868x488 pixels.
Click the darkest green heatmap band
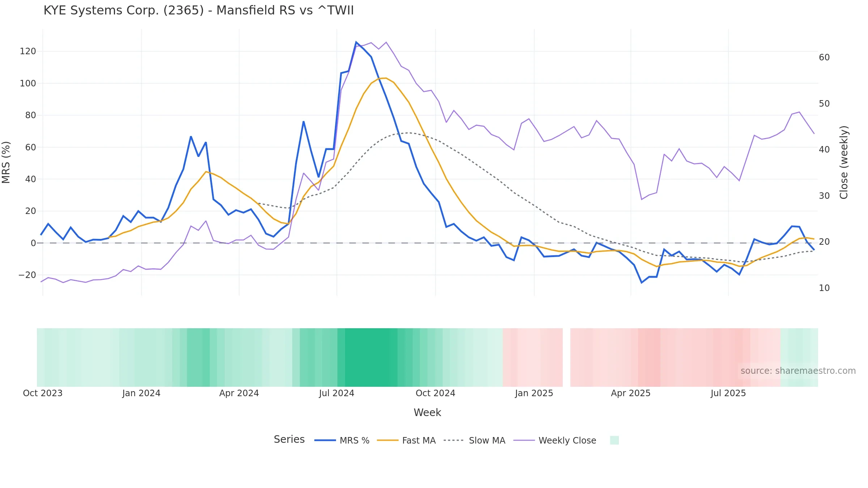(371, 358)
